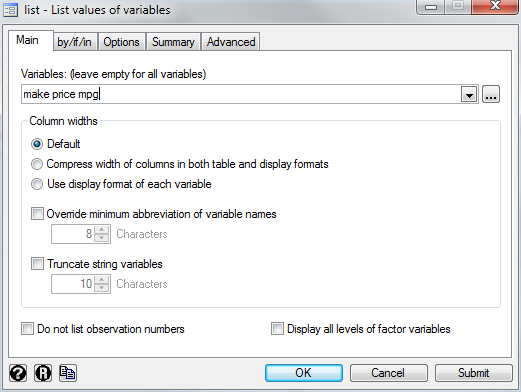Screen dimensions: 521x392
Task: Minimize the list dialog window
Action: click(x=431, y=7)
